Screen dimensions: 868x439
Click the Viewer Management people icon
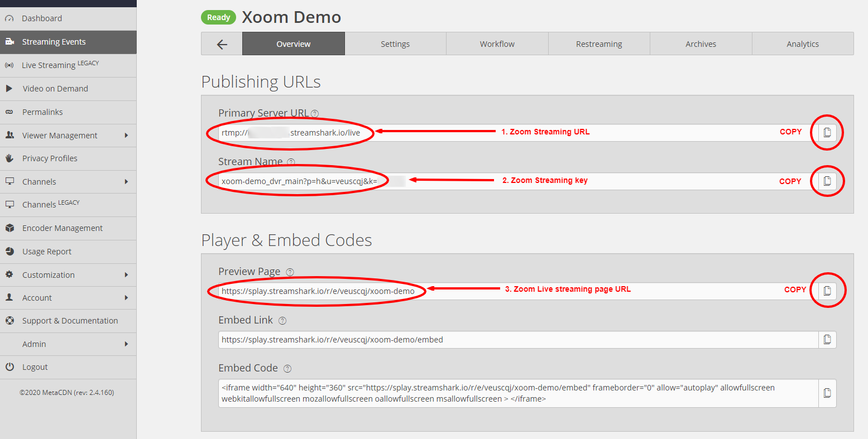[9, 136]
